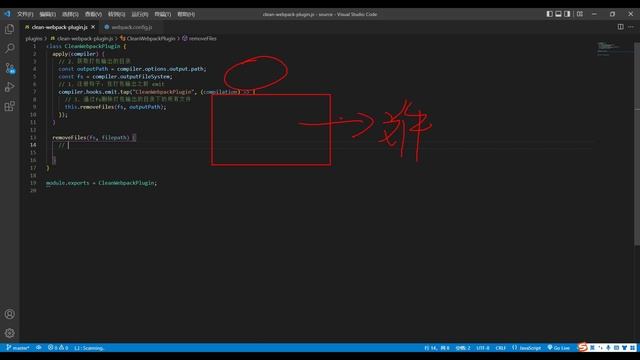
Task: Start the Go Live server
Action: tap(558, 348)
